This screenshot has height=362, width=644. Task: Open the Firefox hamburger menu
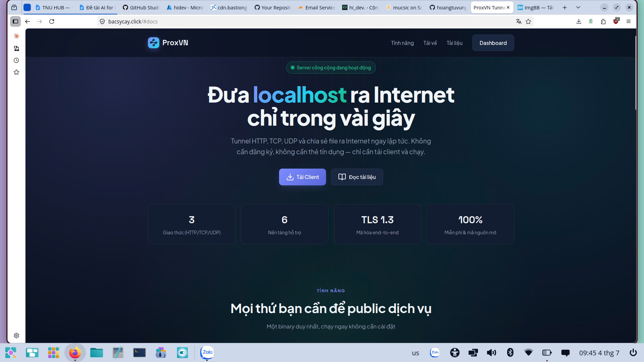[x=629, y=21]
